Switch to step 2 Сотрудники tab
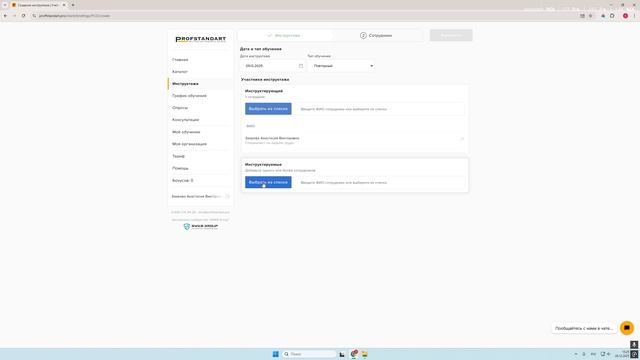 click(x=376, y=36)
